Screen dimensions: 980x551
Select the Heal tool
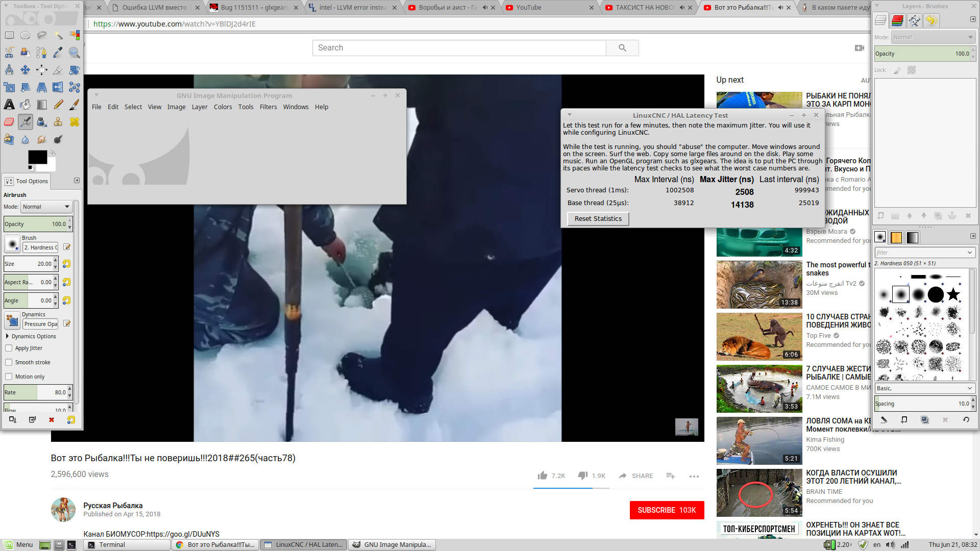75,122
